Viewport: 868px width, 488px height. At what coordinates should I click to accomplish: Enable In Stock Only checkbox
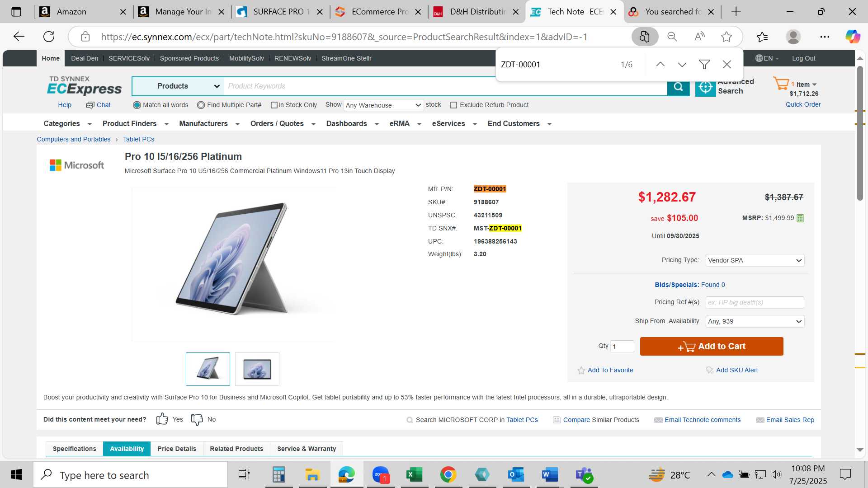pos(274,105)
